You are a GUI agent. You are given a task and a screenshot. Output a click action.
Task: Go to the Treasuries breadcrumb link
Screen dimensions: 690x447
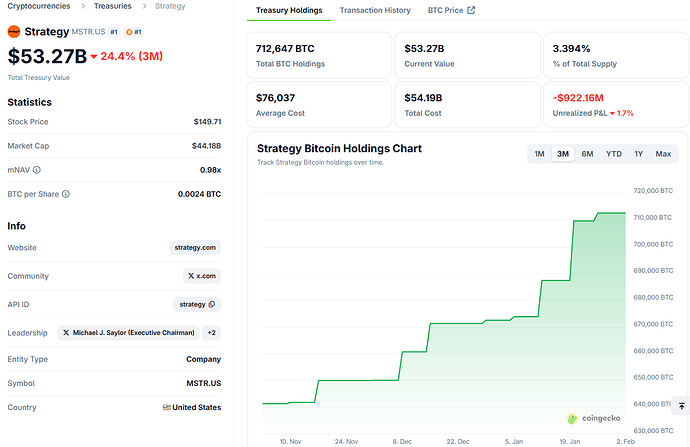point(113,6)
